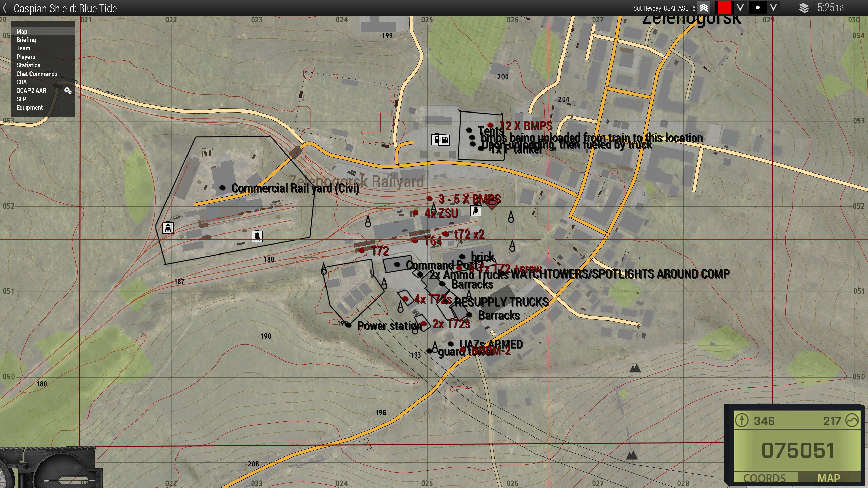Switch GPS to MAP mode

829,478
